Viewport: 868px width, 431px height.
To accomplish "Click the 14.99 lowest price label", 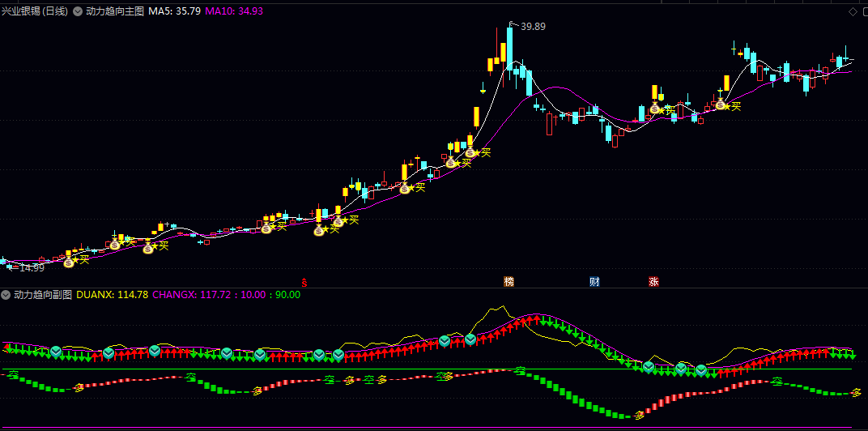I will coord(31,267).
